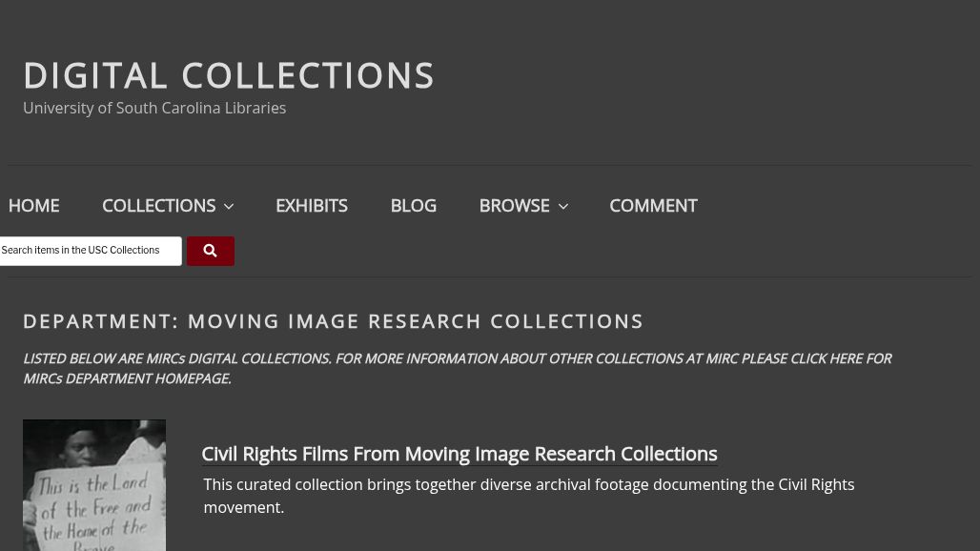
Task: Visit the BLOG section
Action: tap(413, 206)
